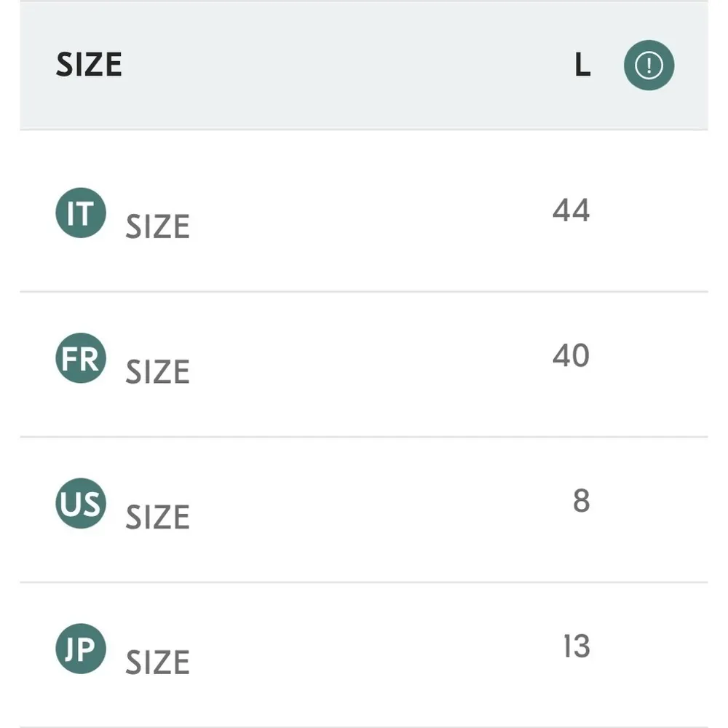
Task: Click the blank middle of the JP row
Action: 364,654
